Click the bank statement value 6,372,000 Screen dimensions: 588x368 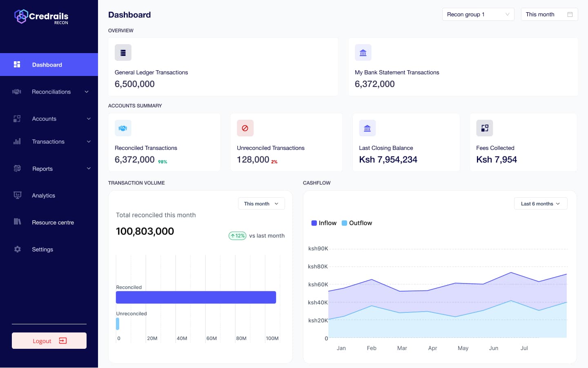coord(375,84)
